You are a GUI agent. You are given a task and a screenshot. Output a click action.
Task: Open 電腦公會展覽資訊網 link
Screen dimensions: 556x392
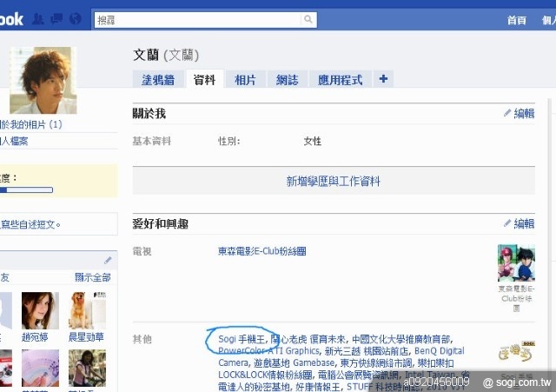pyautogui.click(x=358, y=375)
